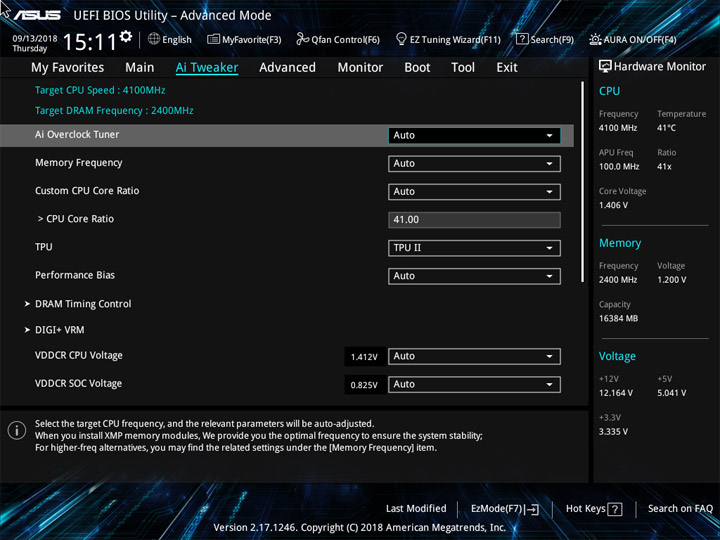Open the Memory Frequency dropdown
The image size is (720, 540).
tap(474, 163)
